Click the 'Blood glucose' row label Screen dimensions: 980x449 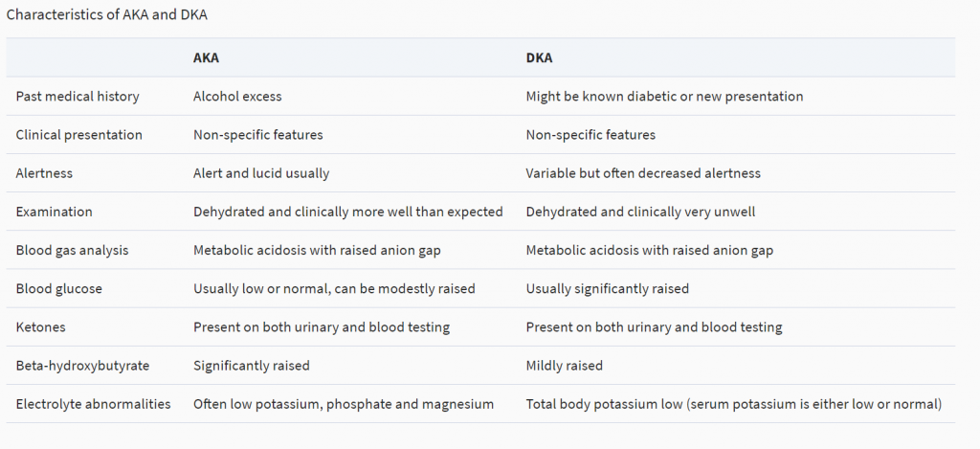[58, 288]
